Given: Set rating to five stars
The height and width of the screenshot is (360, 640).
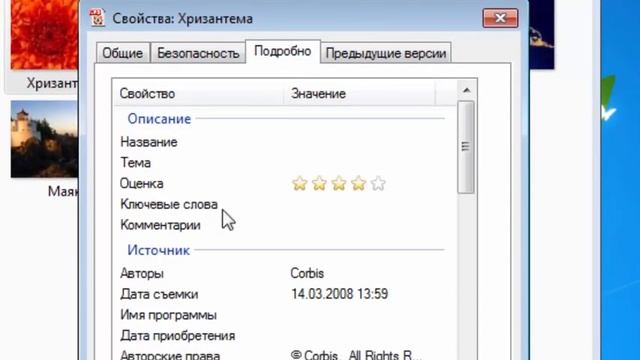Looking at the screenshot, I should click(378, 183).
